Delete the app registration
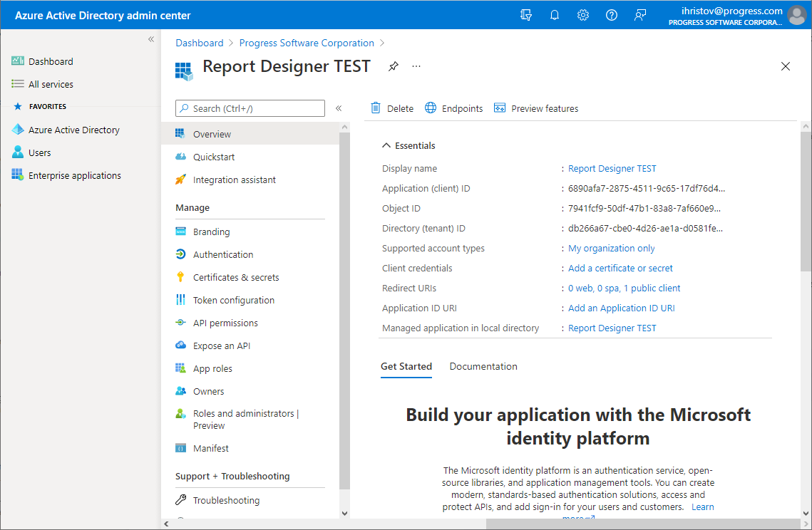The image size is (812, 530). pos(393,108)
